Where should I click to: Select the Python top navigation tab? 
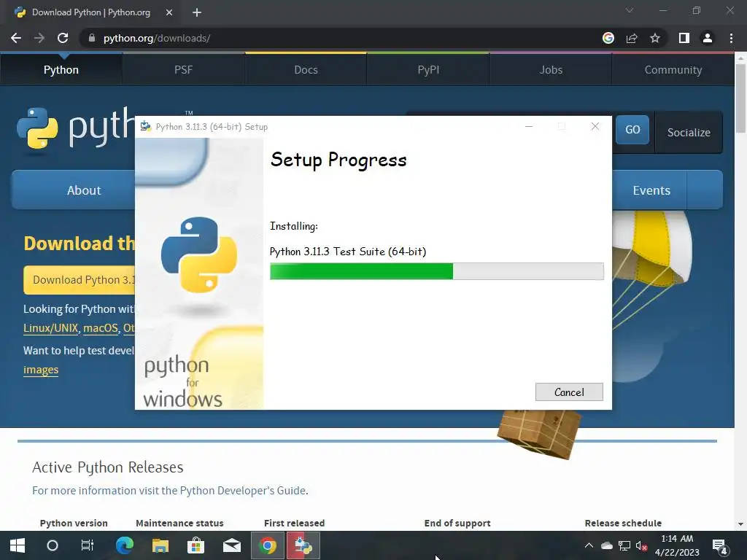coord(61,69)
